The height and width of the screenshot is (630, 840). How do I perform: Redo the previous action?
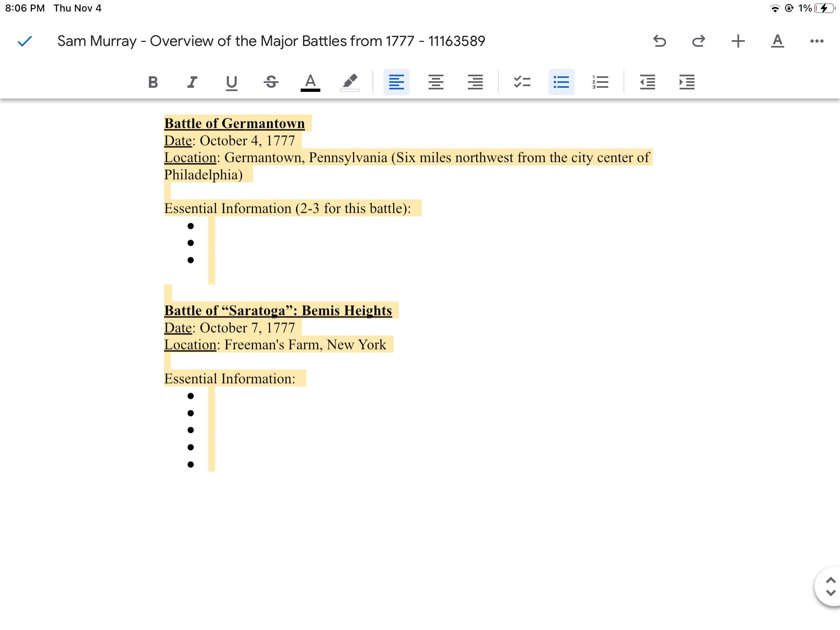click(x=698, y=41)
